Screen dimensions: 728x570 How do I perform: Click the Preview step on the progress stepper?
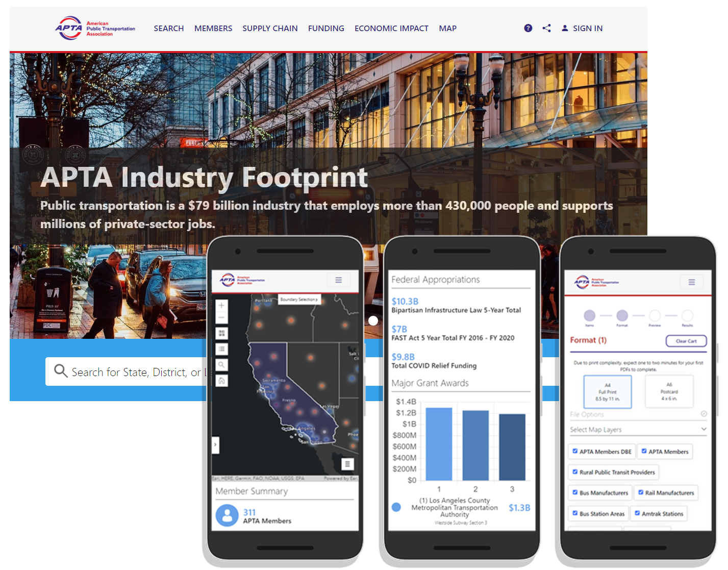coord(654,315)
